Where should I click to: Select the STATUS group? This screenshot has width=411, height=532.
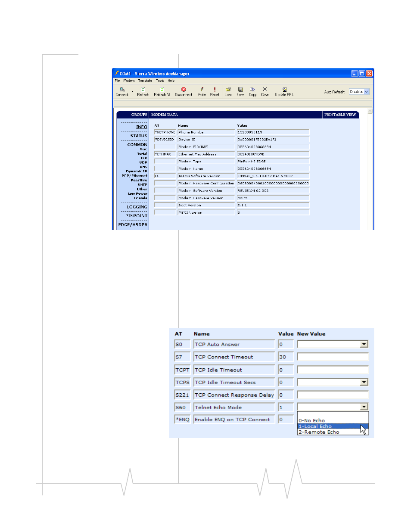point(139,136)
